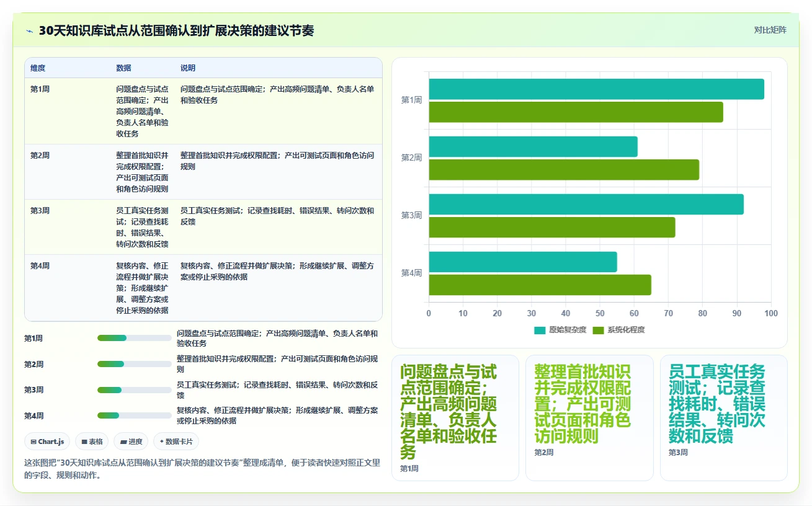The height and width of the screenshot is (506, 812).
Task: Open the card titled 问题盘点与试点范围确定
Action: coord(455,417)
